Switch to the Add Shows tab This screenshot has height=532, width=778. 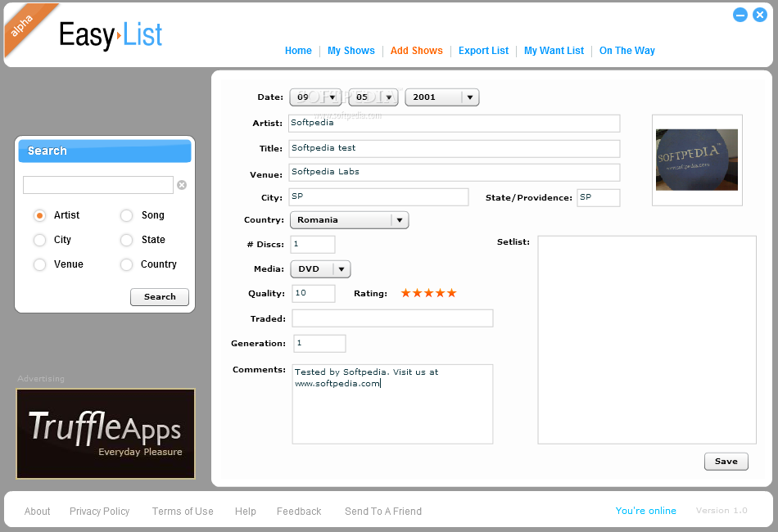[x=416, y=51]
